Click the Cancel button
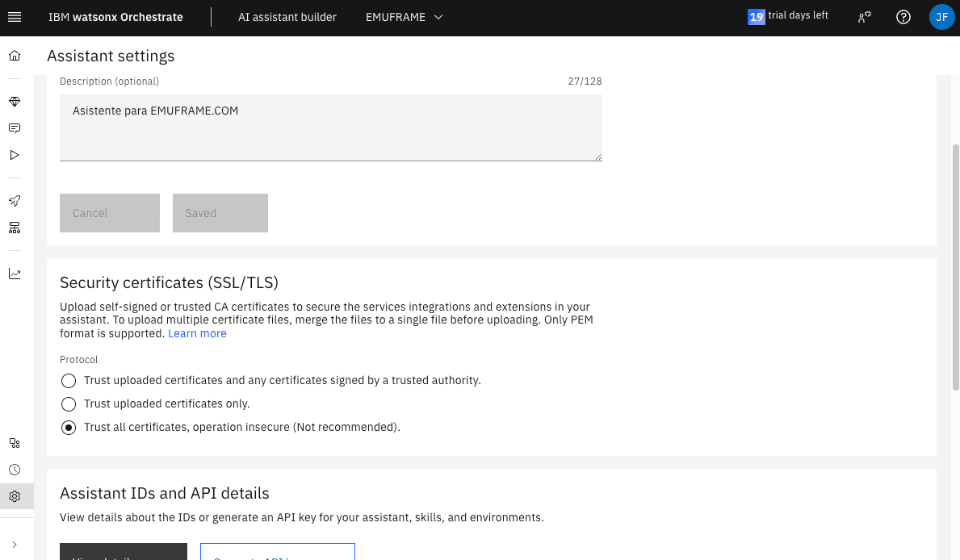The height and width of the screenshot is (560, 960). pyautogui.click(x=110, y=213)
